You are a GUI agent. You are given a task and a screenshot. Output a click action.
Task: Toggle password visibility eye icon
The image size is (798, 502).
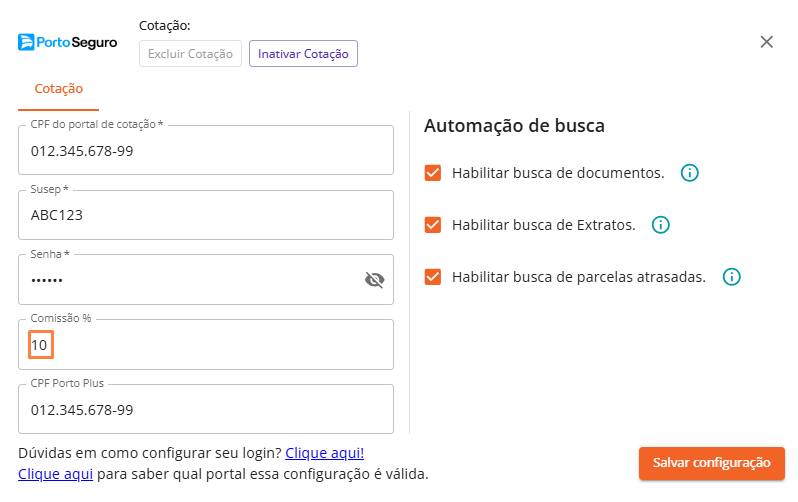[374, 280]
